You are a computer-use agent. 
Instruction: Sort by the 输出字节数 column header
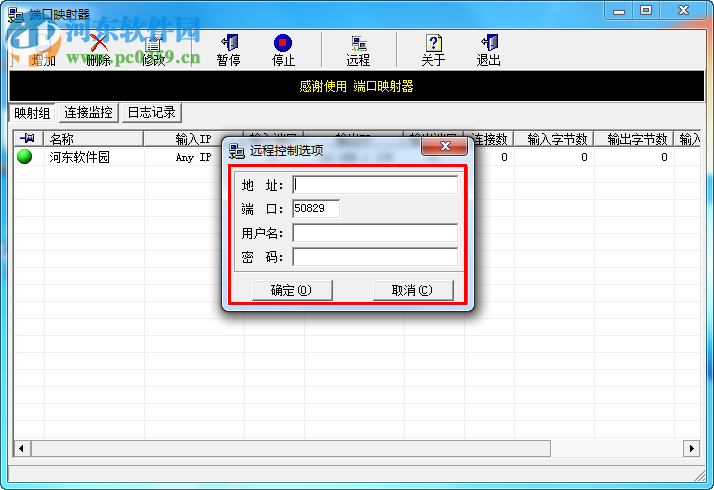[x=634, y=138]
